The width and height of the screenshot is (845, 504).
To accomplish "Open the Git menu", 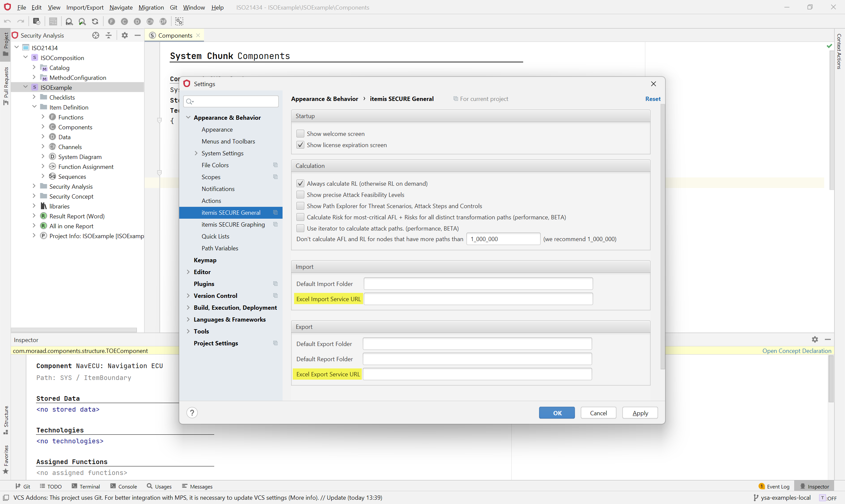I will click(173, 7).
